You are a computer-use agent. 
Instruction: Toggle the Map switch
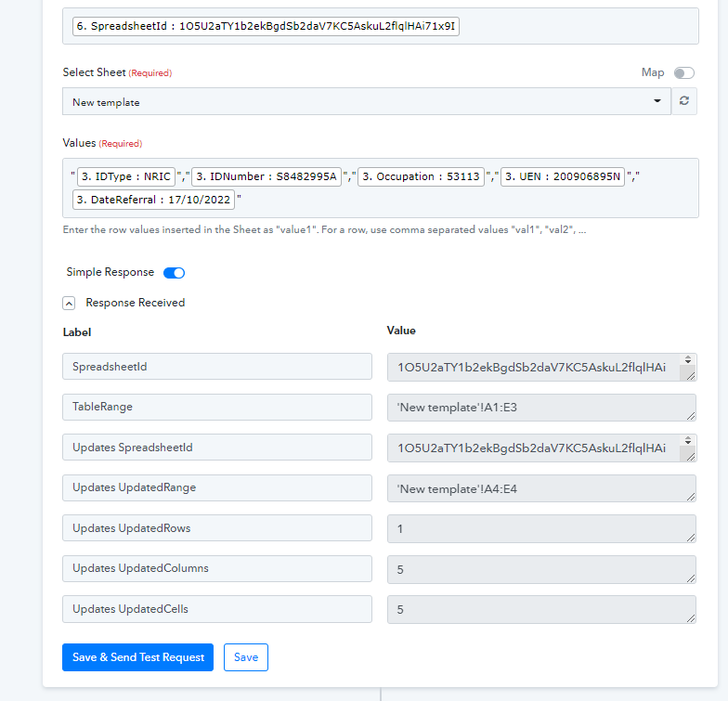click(x=683, y=72)
